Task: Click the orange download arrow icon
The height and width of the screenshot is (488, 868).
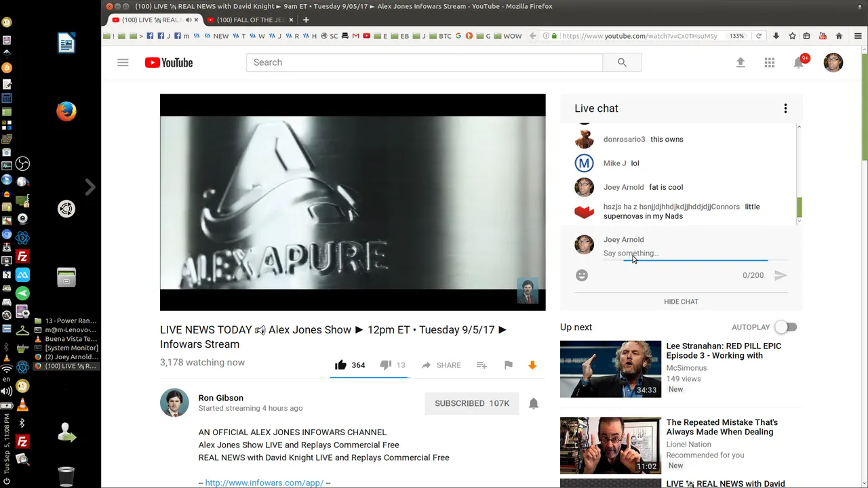Action: [532, 365]
